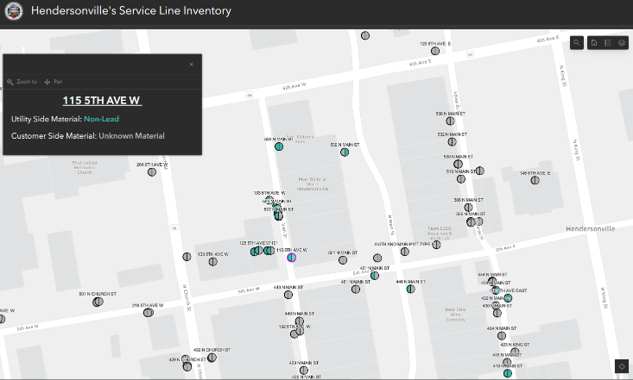Select the 536 N MAIN ST marker

click(450, 121)
